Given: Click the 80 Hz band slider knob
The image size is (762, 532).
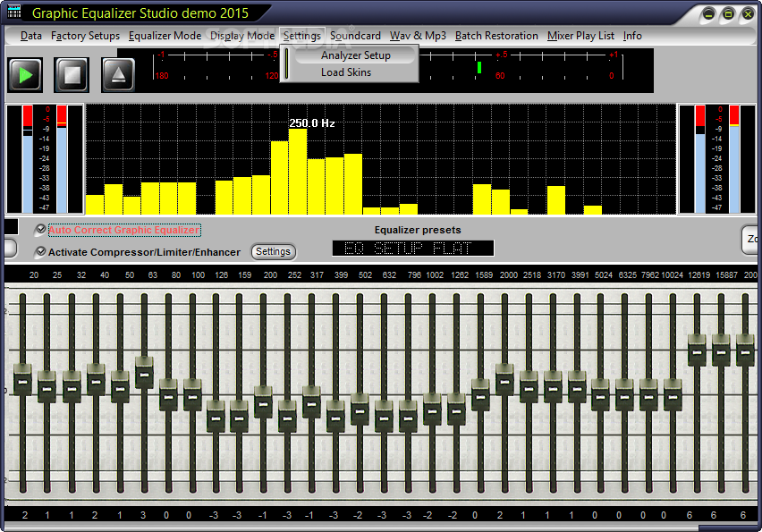Looking at the screenshot, I should tap(168, 394).
